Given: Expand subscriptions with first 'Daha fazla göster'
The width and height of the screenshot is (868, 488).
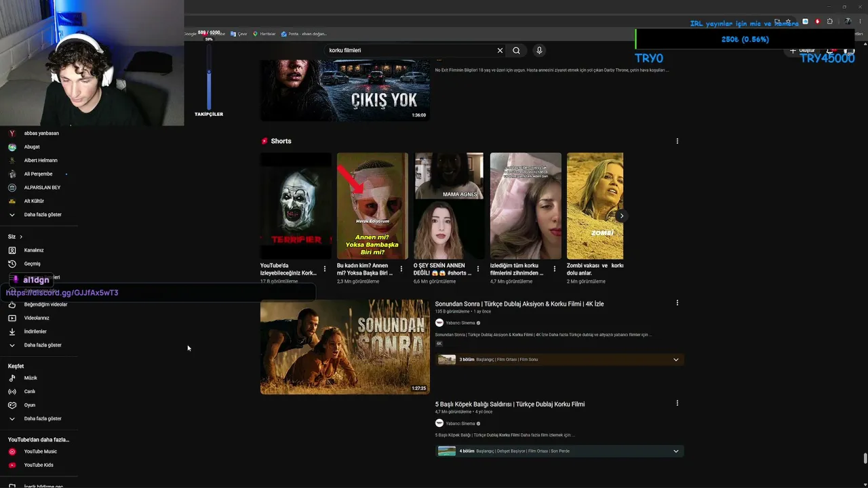Looking at the screenshot, I should [x=43, y=214].
